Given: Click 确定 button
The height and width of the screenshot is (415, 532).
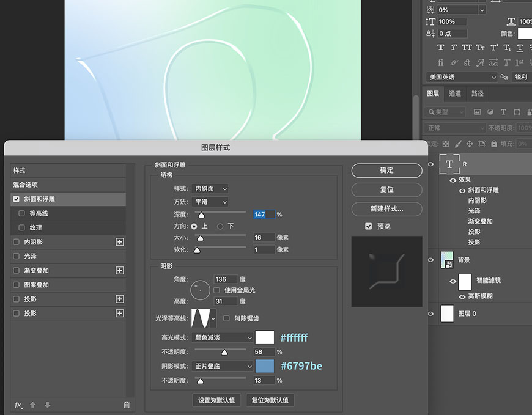Looking at the screenshot, I should 387,171.
